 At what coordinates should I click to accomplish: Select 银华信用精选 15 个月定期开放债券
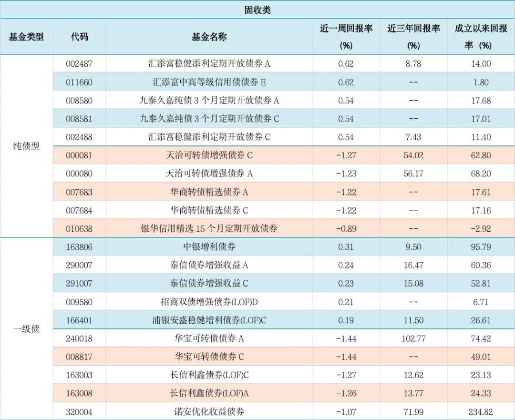pos(209,228)
